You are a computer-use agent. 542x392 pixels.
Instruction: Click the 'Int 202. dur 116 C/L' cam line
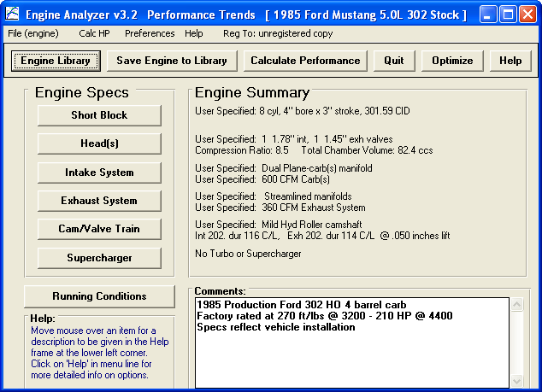pos(322,236)
